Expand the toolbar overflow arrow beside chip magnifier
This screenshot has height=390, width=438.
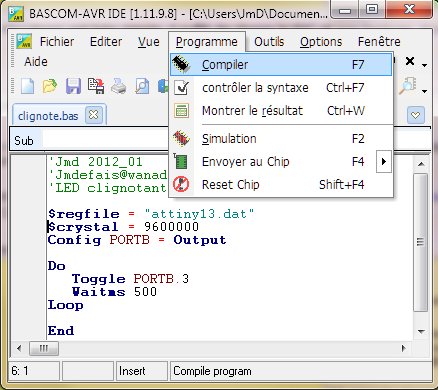pyautogui.click(x=424, y=91)
